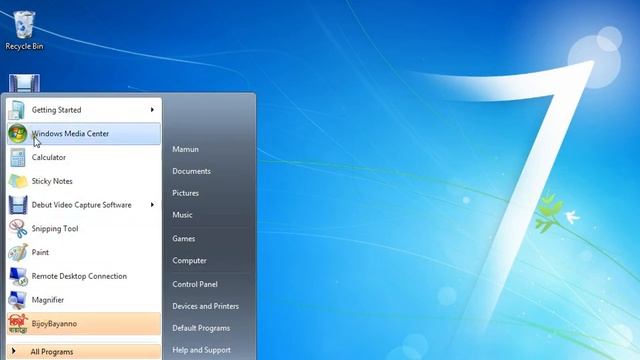Launch Windows Media Center
The image size is (640, 360).
(84, 133)
